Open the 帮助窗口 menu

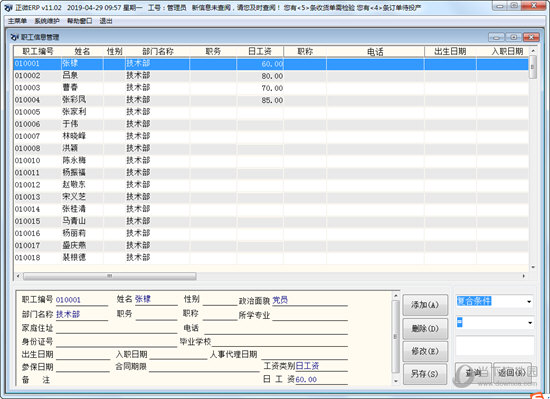pos(80,21)
